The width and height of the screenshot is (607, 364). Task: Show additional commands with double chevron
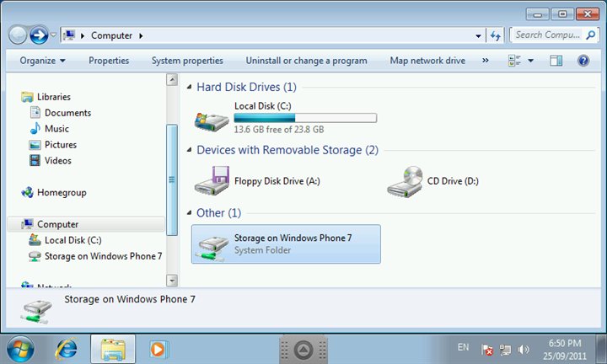point(485,61)
